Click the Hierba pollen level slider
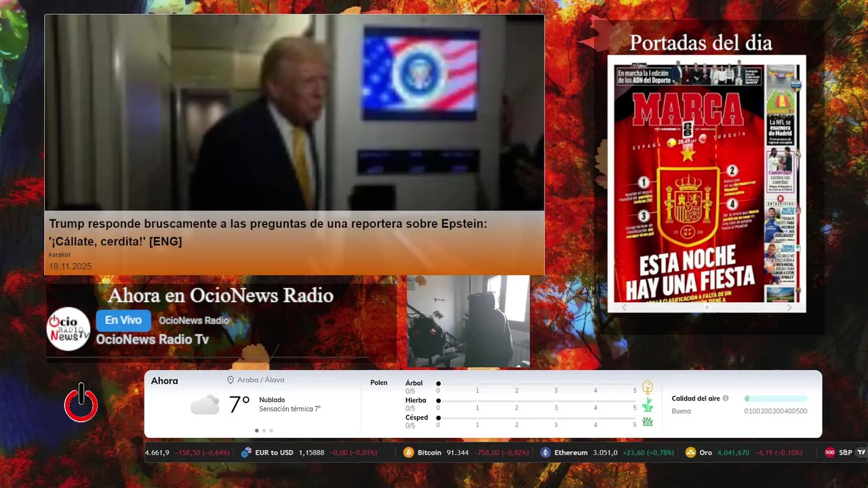The image size is (868, 488). point(536,401)
